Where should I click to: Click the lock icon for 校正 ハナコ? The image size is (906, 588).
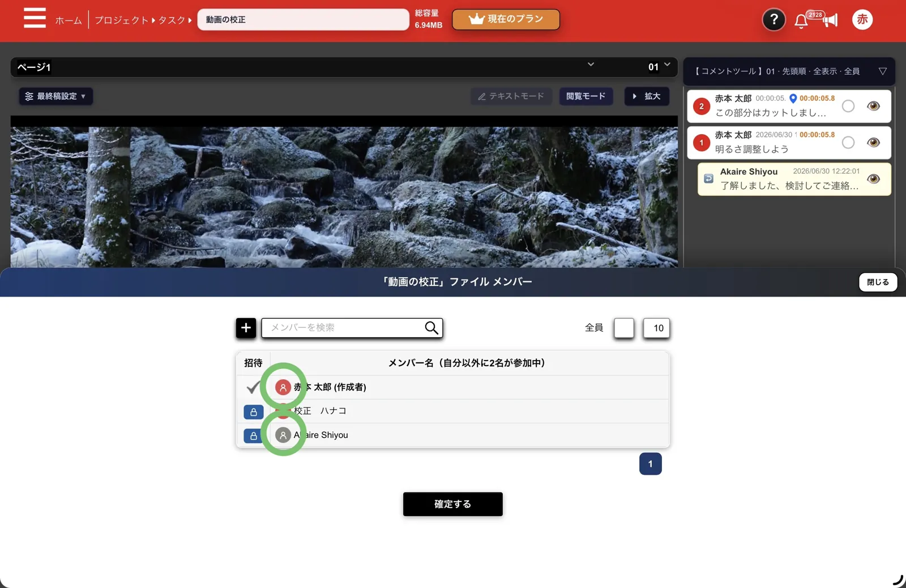pos(253,412)
